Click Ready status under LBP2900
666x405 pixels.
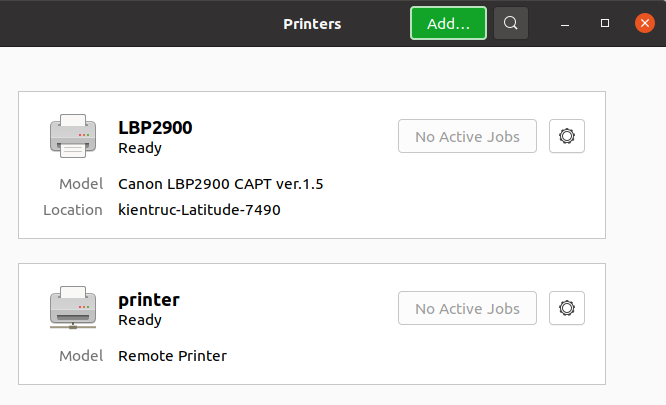pyautogui.click(x=140, y=148)
